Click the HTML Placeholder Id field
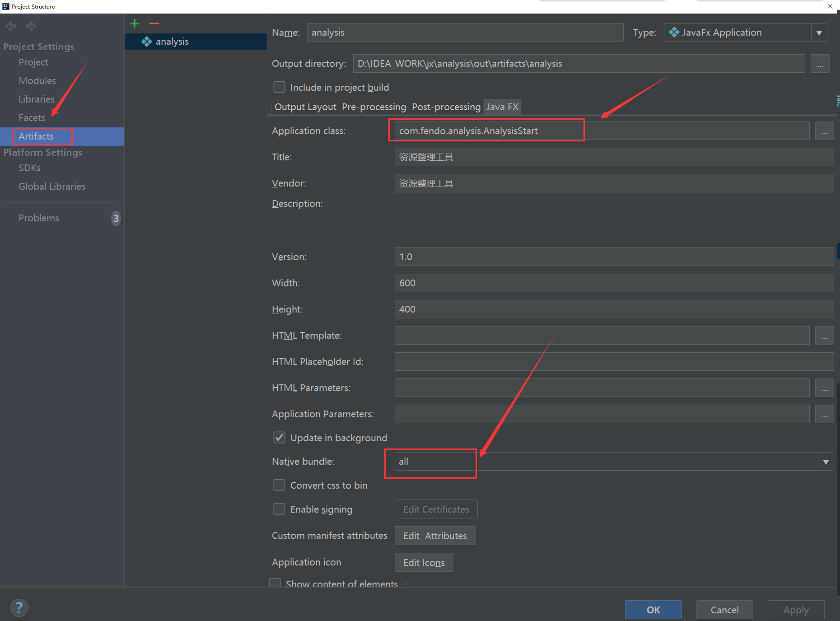The image size is (840, 621). click(614, 362)
